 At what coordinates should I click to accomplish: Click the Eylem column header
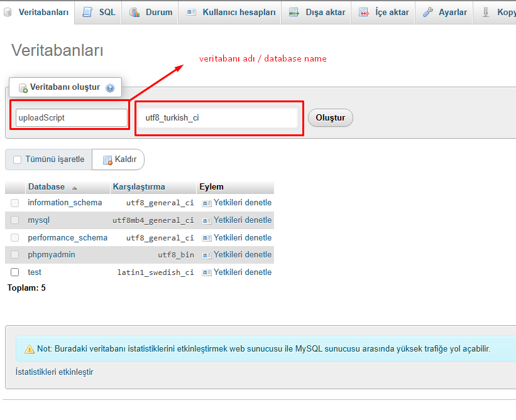click(211, 186)
